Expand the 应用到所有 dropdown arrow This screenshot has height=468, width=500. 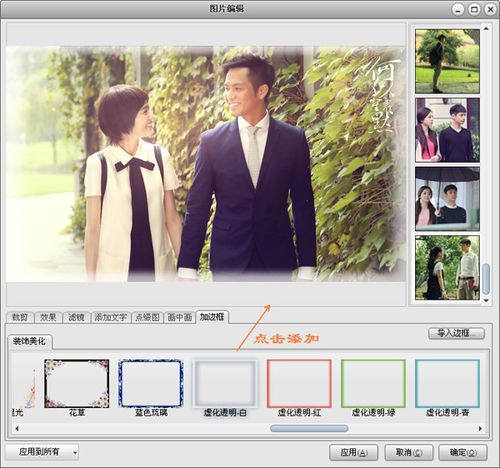[x=75, y=453]
